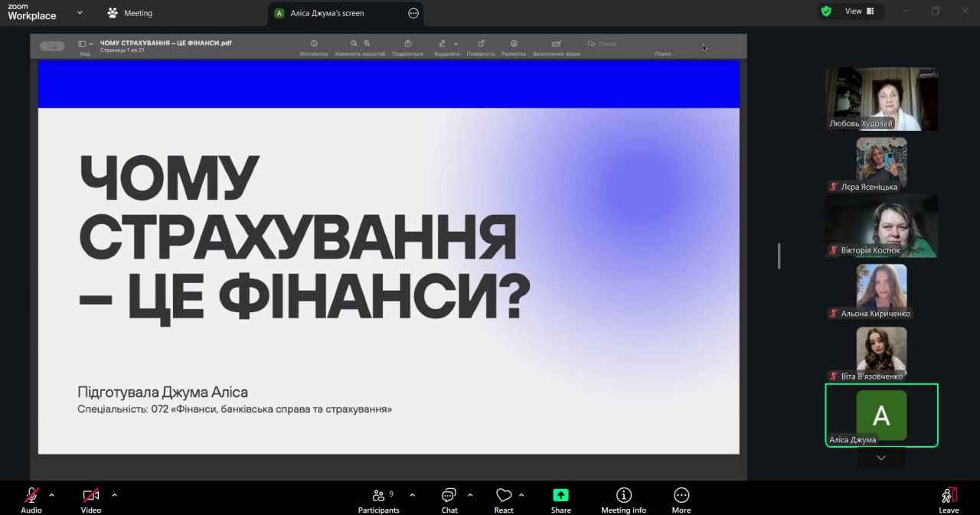Select Любовь Худолій's video thumbnail

coord(881,99)
